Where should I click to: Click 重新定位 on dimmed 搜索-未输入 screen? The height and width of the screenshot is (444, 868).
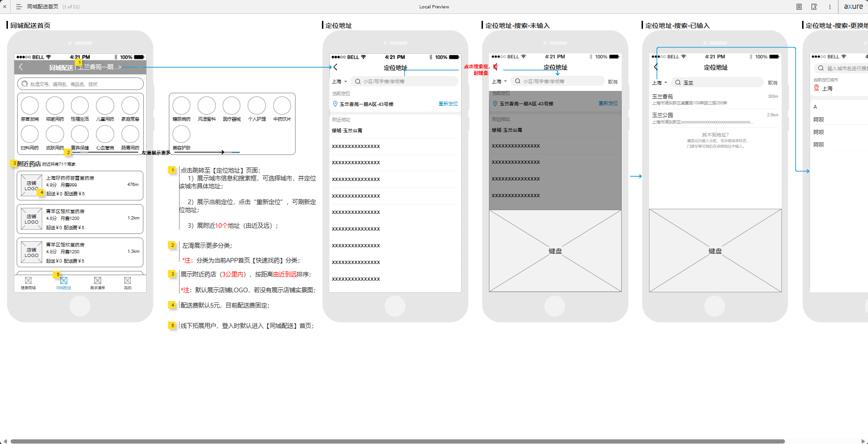pos(608,103)
